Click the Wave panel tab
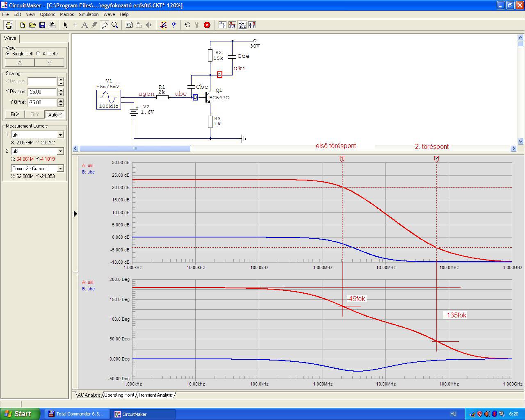 click(10, 38)
